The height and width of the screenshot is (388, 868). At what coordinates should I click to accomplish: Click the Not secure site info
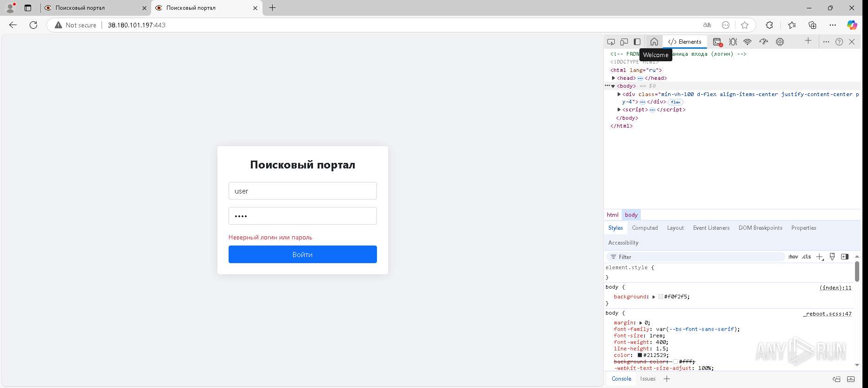tap(76, 25)
